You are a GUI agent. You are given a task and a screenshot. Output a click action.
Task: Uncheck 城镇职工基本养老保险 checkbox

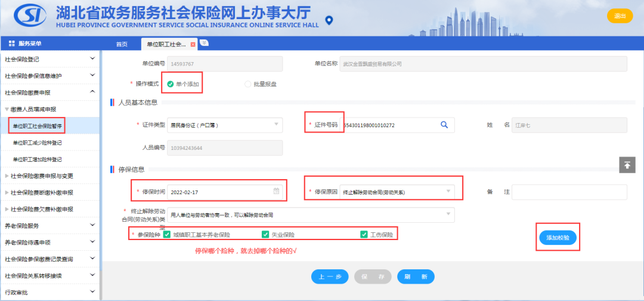coord(167,234)
